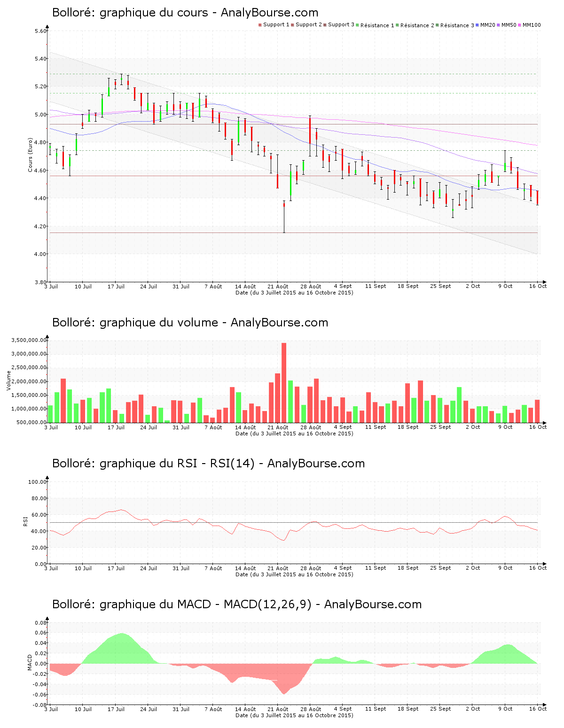Click the '3 Juil' date on the volume chart
The image size is (564, 728).
(x=51, y=427)
